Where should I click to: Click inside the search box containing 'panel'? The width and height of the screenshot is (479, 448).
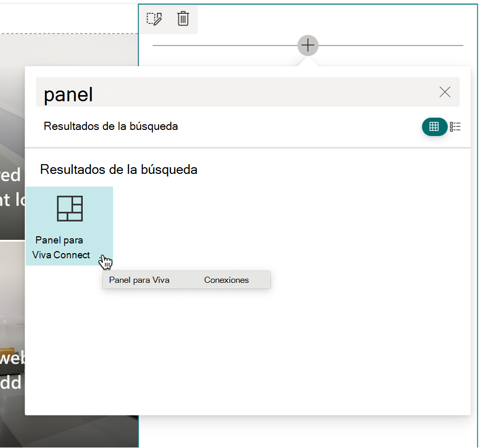pos(248,92)
